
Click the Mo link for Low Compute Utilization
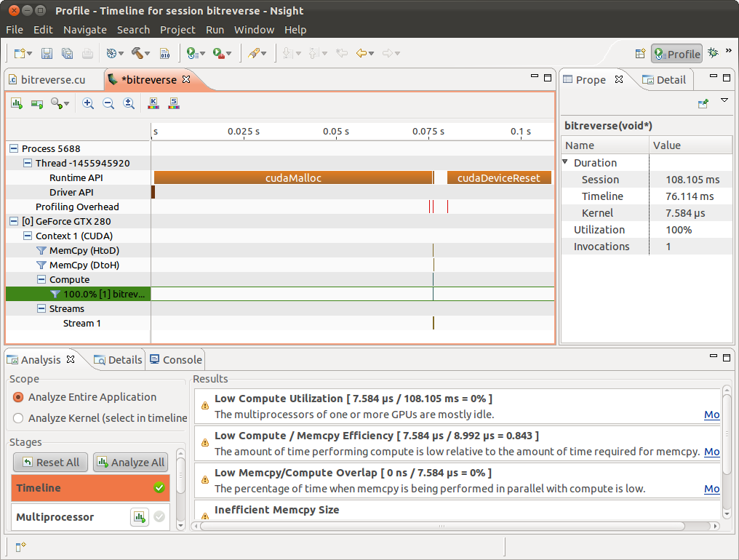tap(711, 415)
